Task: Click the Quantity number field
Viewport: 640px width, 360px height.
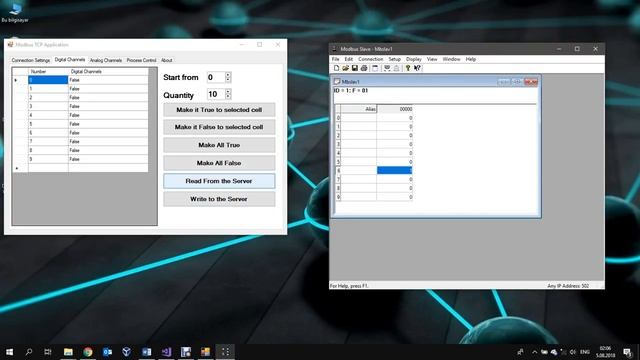Action: 216,94
